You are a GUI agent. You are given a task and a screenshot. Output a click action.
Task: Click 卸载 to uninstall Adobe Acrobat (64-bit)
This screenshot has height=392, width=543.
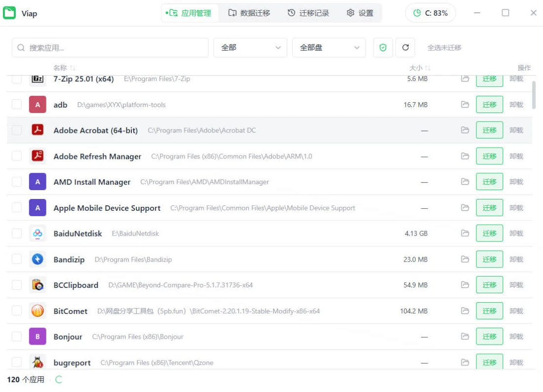[x=516, y=130]
